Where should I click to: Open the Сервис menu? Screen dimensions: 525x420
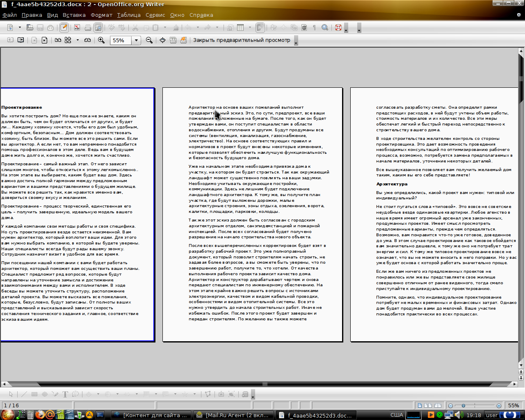(x=155, y=15)
